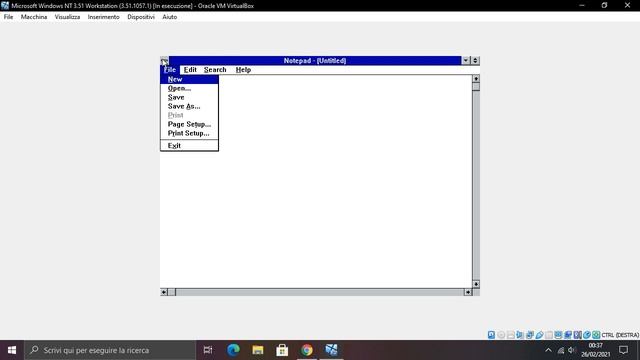Open the audio indicator in VirtualBox status bar
The width and height of the screenshot is (640, 360).
coord(520,335)
